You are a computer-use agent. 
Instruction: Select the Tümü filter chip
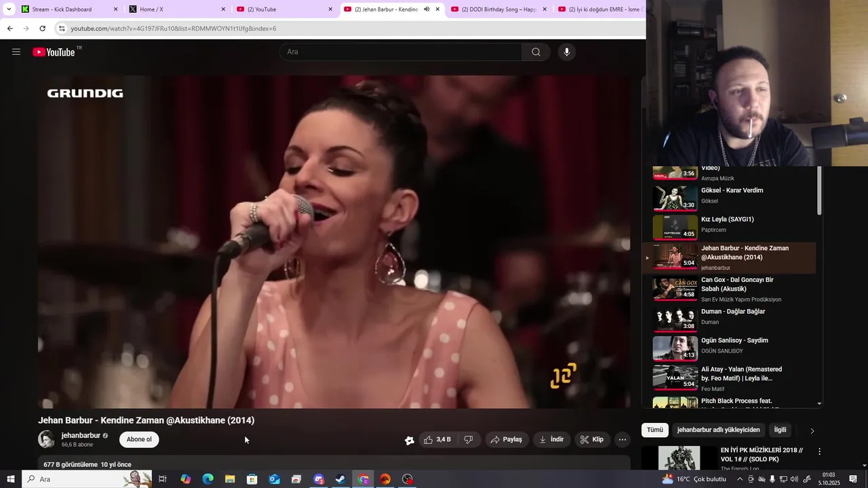(x=654, y=430)
